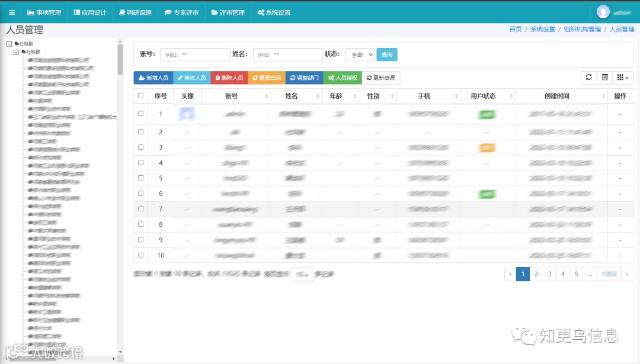This screenshot has width=640, height=364.
Task: Open the columns grid dropdown
Action: 622,78
